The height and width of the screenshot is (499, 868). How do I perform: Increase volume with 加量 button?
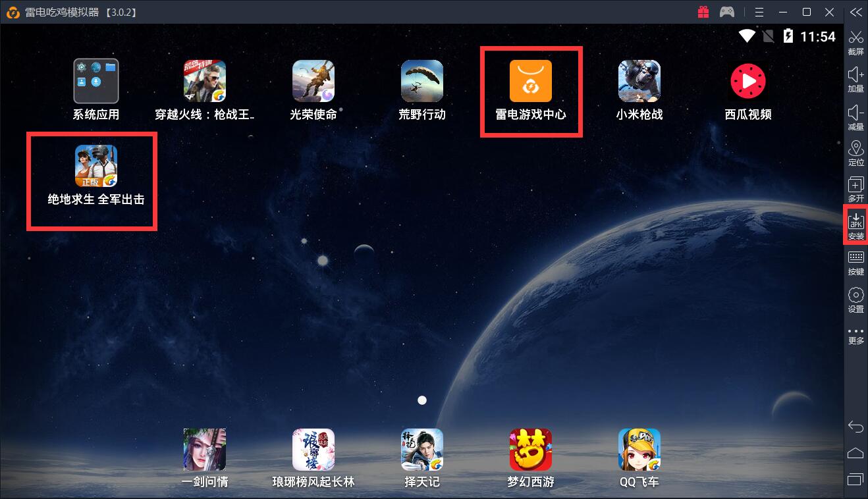[855, 78]
